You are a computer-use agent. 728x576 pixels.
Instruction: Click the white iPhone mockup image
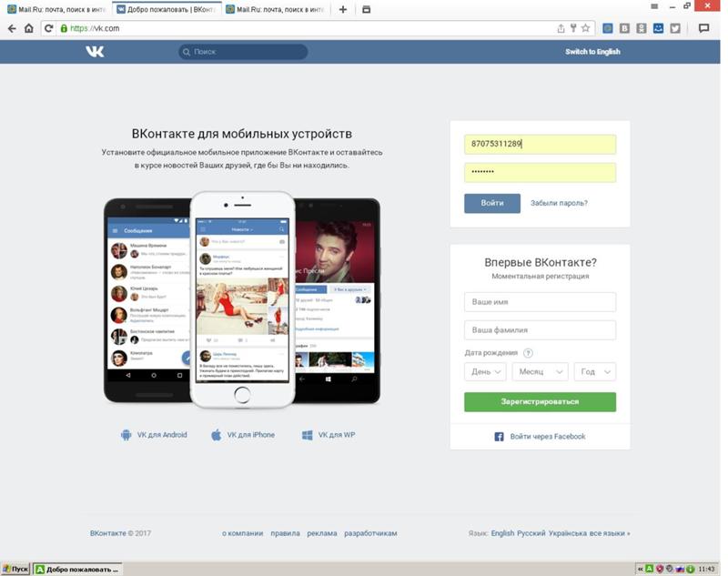point(242,300)
